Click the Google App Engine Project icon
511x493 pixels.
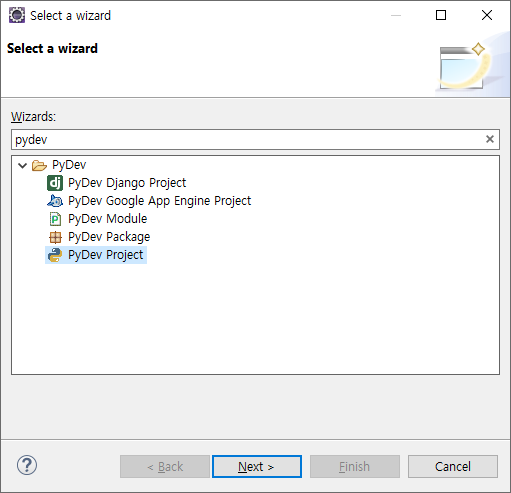click(55, 201)
